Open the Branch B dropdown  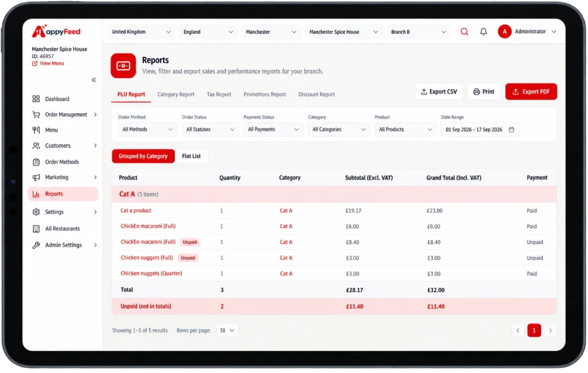pyautogui.click(x=419, y=32)
